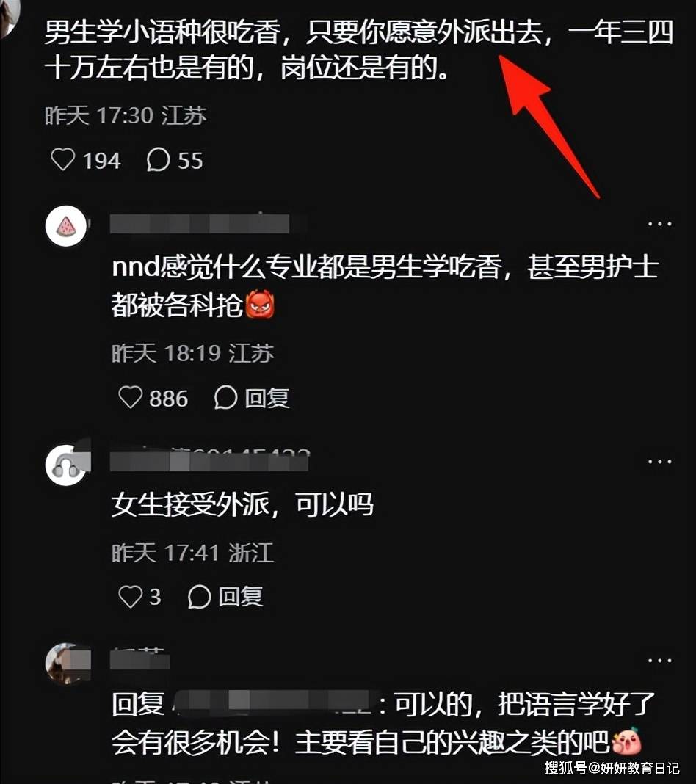This screenshot has width=696, height=784.
Task: Open three-dot menu on watermelon user's comment
Action: [659, 223]
